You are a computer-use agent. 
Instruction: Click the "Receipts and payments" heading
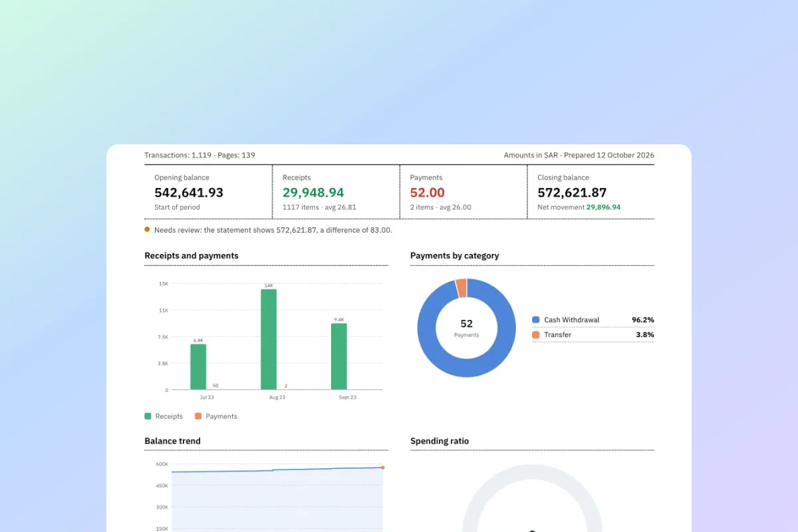pyautogui.click(x=192, y=255)
